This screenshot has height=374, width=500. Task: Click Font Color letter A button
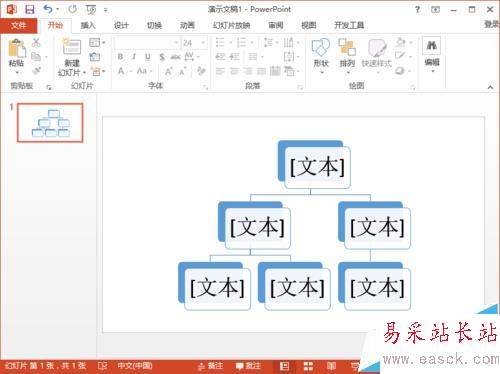click(x=121, y=71)
